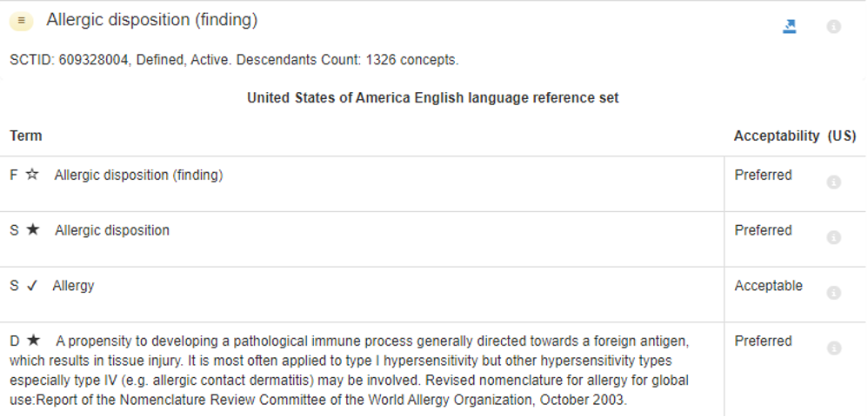868x417 pixels.
Task: Click the US English language reference set heading
Action: pyautogui.click(x=432, y=98)
